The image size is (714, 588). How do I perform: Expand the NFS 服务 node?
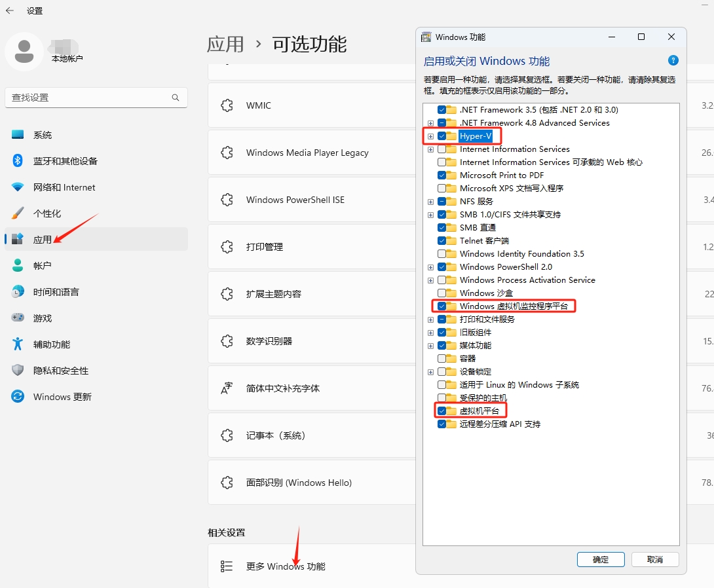click(x=430, y=202)
